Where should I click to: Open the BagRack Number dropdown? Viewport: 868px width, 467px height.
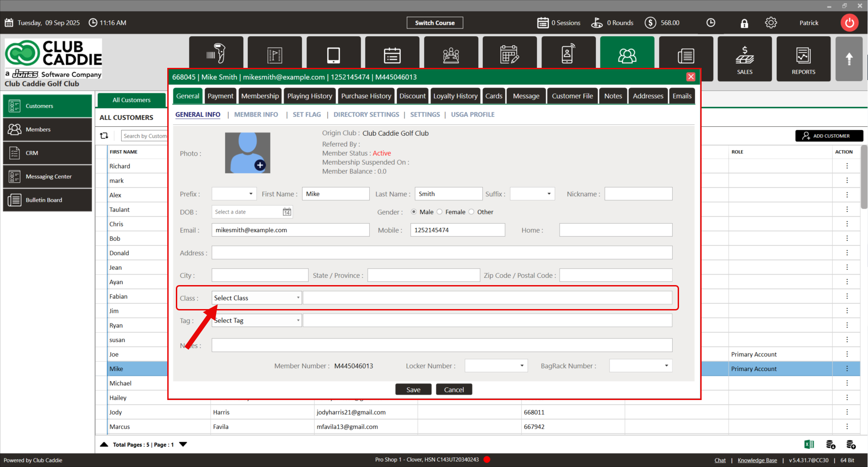click(x=641, y=366)
